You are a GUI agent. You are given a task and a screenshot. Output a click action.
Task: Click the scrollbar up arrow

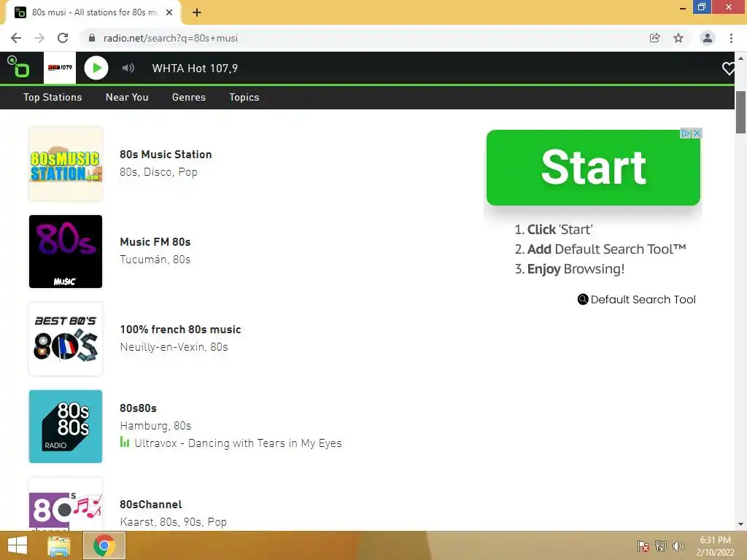pyautogui.click(x=741, y=58)
